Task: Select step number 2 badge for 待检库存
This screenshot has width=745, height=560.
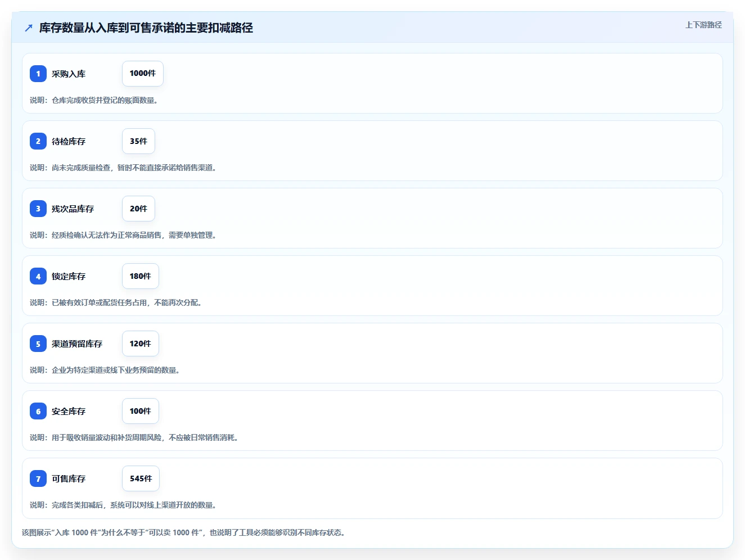Action: (38, 141)
